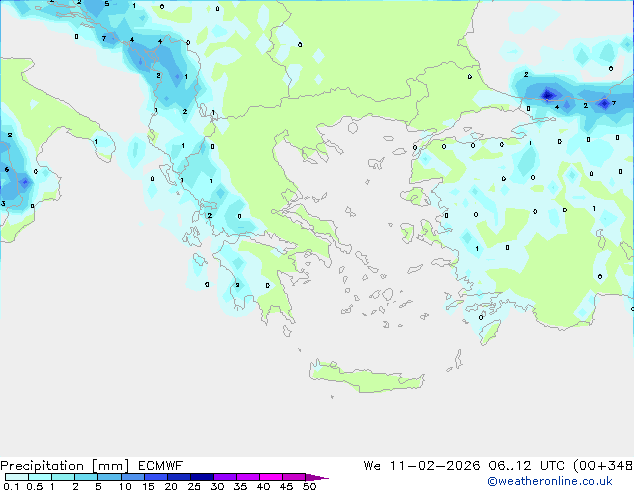Click the '15' legend scale label
Viewport: 634px width, 490px height.
[x=148, y=486]
